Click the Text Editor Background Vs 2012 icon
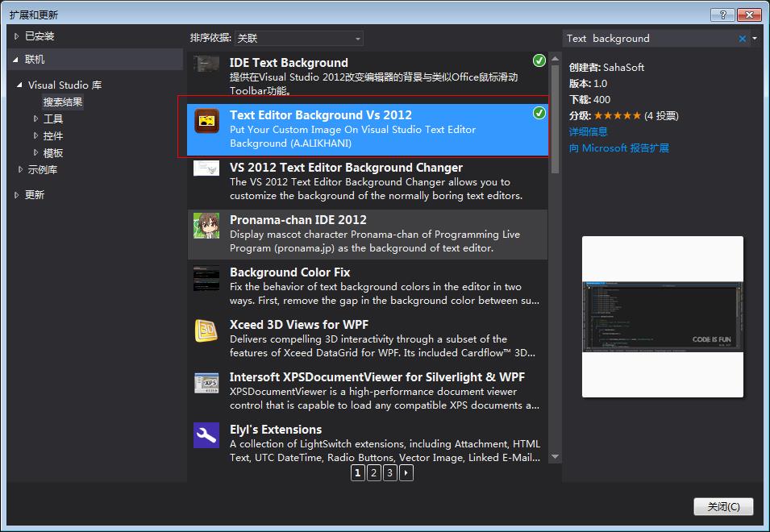The height and width of the screenshot is (532, 770). (x=206, y=121)
